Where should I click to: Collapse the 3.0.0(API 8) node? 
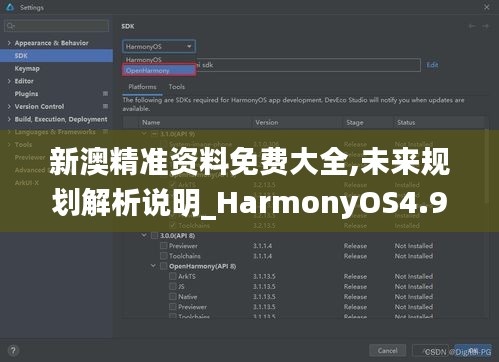pos(144,236)
